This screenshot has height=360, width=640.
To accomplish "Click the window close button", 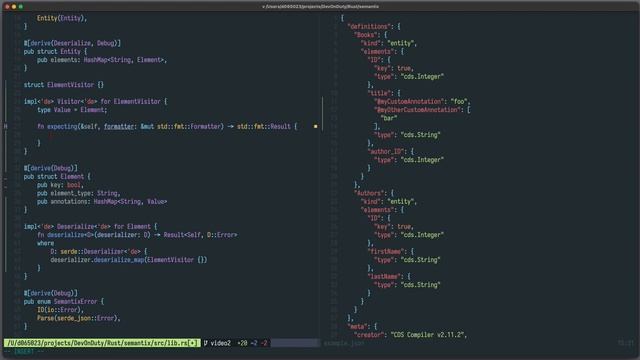I will coord(7,7).
